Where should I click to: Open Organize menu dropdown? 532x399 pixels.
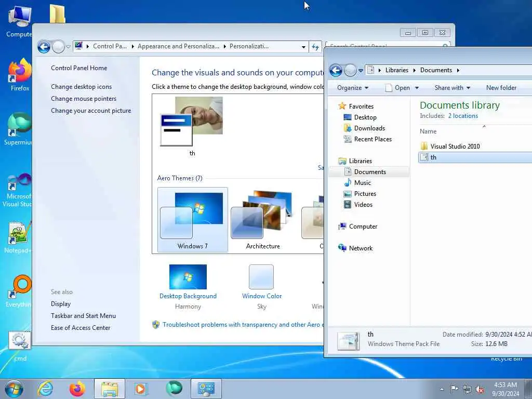point(353,88)
